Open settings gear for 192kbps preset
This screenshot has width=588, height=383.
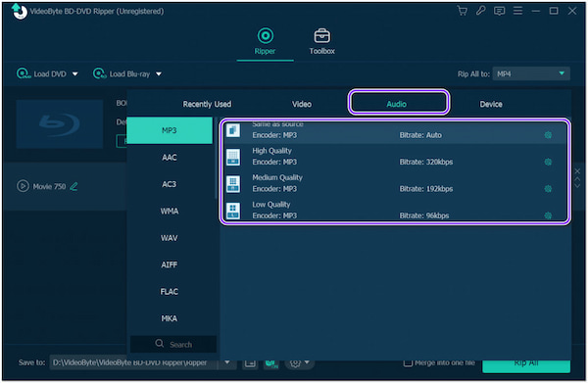(x=548, y=188)
